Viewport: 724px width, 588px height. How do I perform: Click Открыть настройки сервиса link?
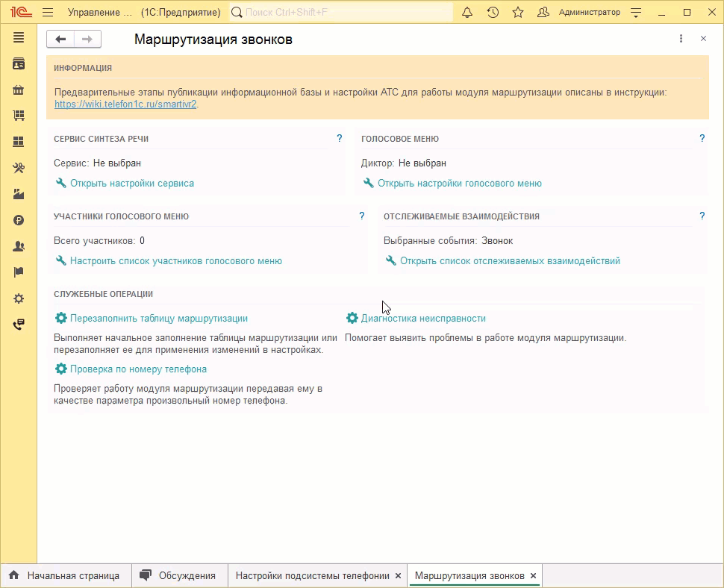click(x=131, y=184)
